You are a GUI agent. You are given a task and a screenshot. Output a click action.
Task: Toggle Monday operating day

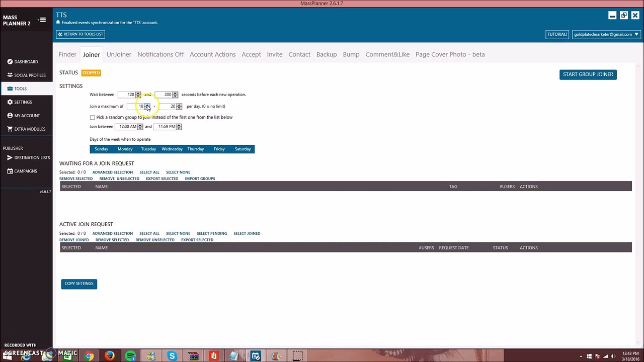125,149
